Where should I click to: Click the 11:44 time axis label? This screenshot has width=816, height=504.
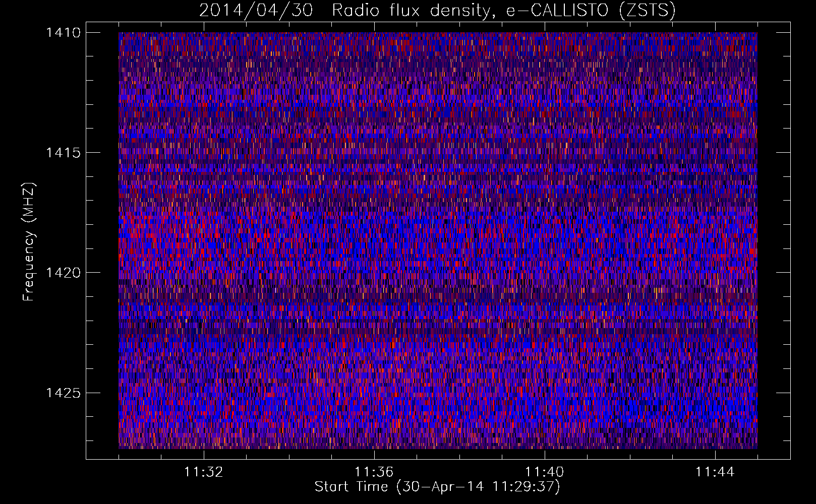(715, 472)
